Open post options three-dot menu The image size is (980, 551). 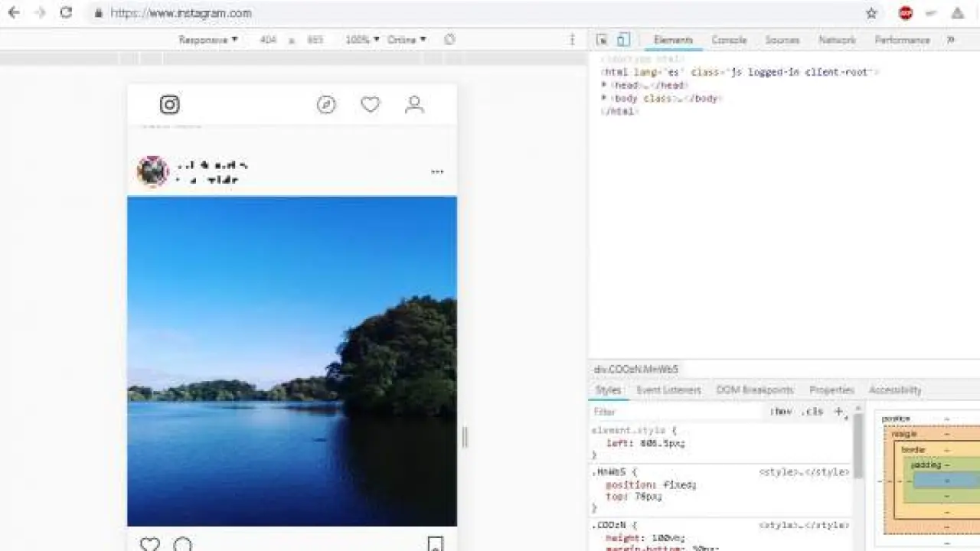(437, 172)
